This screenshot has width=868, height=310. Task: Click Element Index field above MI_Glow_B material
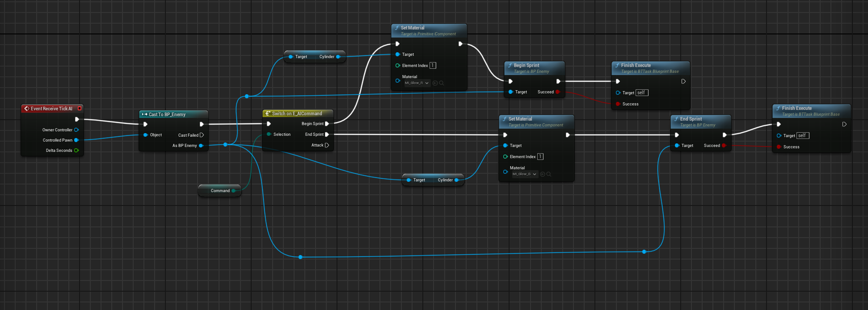(540, 157)
